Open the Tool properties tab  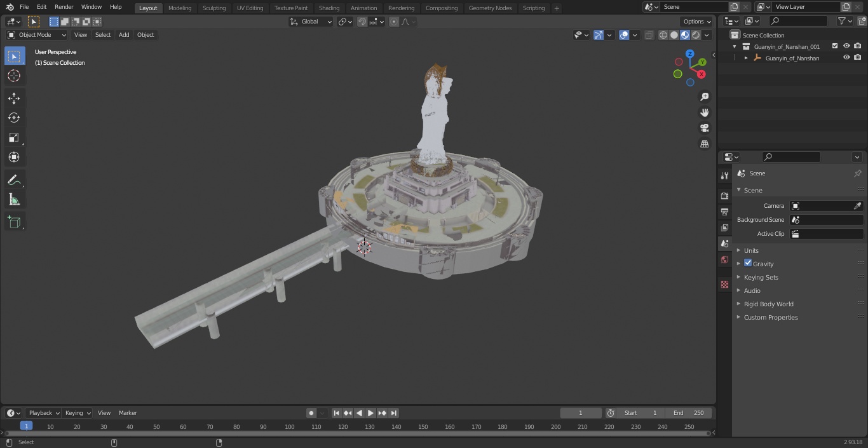pos(724,175)
